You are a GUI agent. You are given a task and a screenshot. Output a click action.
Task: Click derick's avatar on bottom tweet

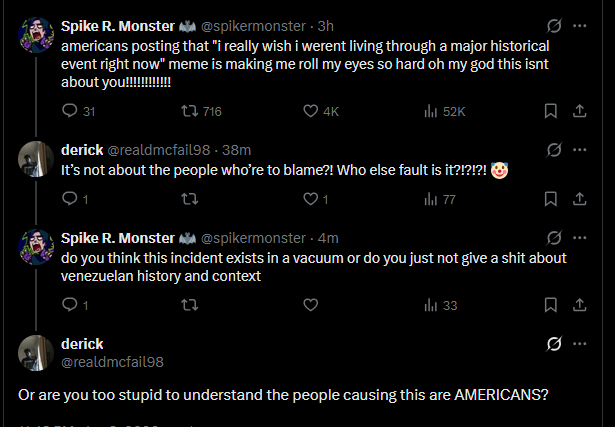point(37,353)
